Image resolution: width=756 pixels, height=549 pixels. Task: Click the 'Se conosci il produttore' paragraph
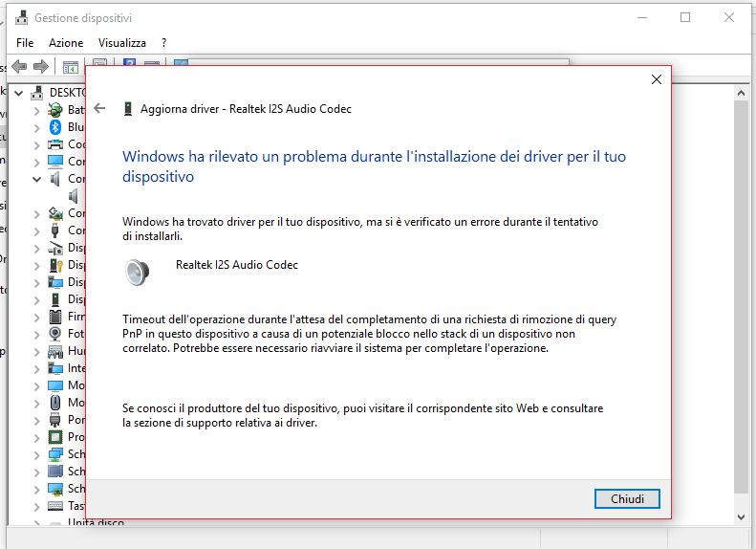pos(362,415)
